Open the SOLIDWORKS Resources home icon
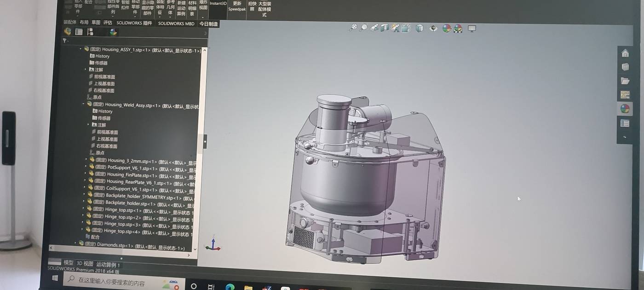The image size is (644, 290). (625, 53)
